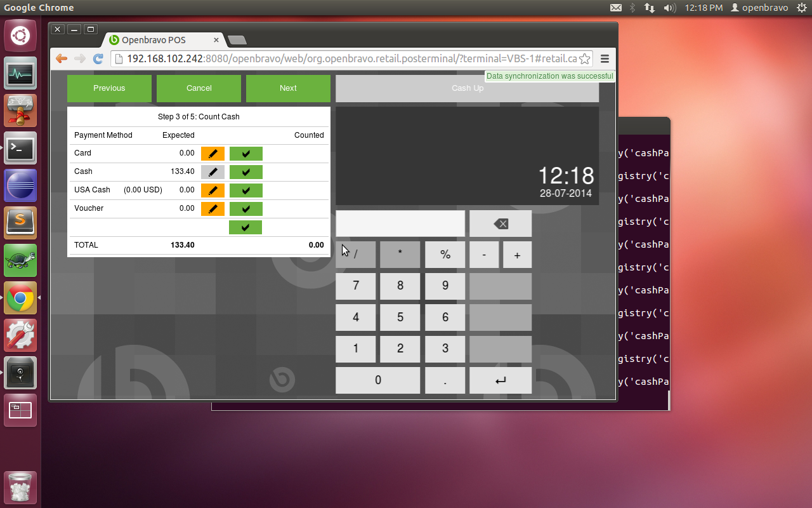The height and width of the screenshot is (508, 812).
Task: Open the openbravo user session menu
Action: coord(759,8)
